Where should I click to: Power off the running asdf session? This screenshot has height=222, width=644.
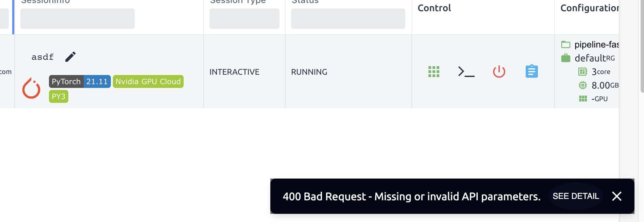tap(498, 72)
